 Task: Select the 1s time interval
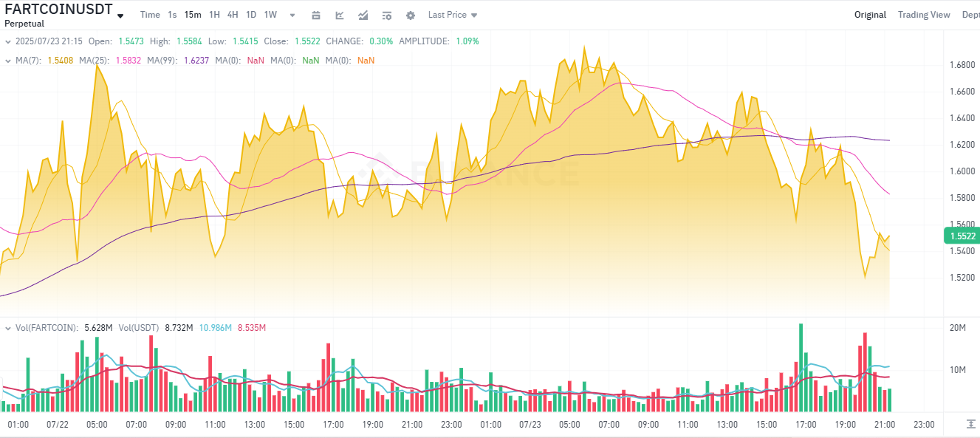(172, 15)
